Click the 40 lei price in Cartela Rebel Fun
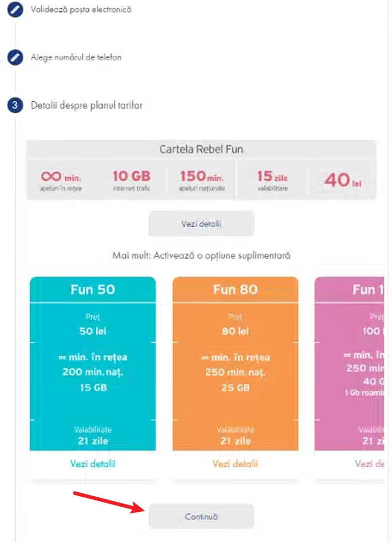The height and width of the screenshot is (542, 392). tap(342, 180)
